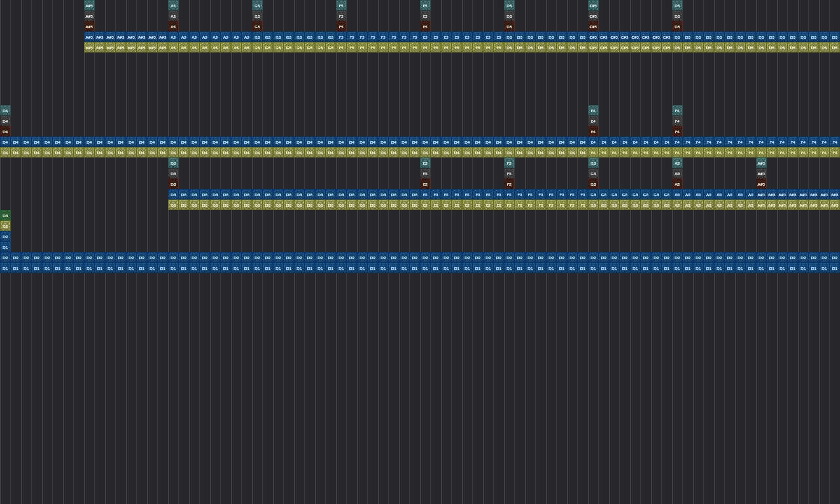Select the teal A#5 note block
The width and height of the screenshot is (840, 504).
pyautogui.click(x=89, y=5)
